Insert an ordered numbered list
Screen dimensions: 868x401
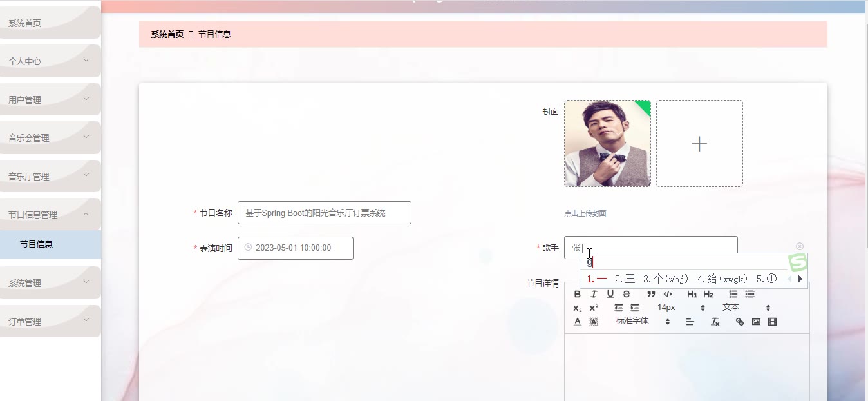click(733, 294)
